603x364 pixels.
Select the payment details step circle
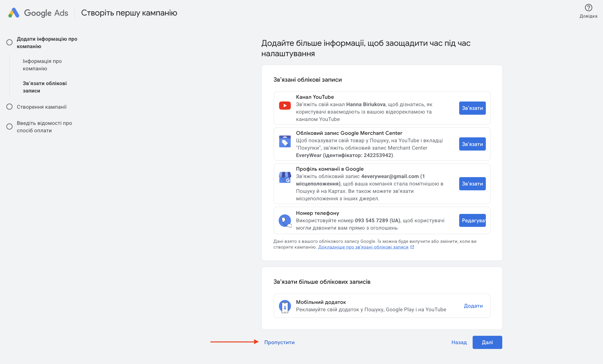coord(9,127)
